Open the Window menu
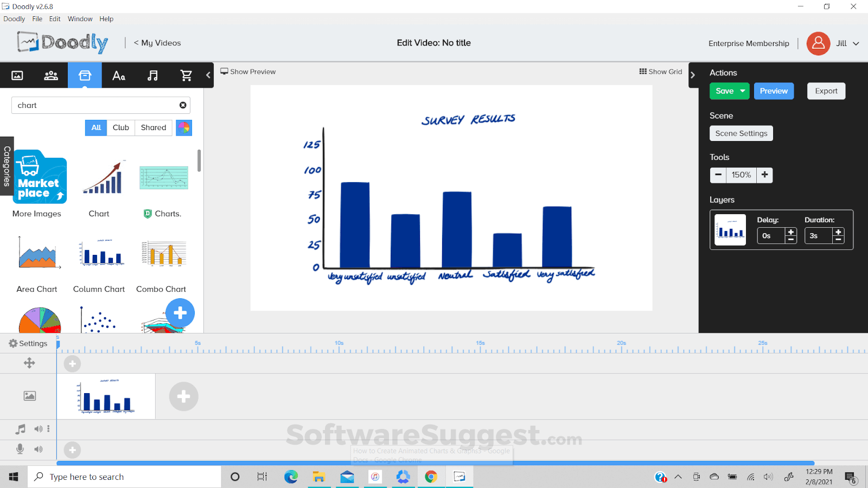Image resolution: width=868 pixels, height=488 pixels. (x=80, y=19)
